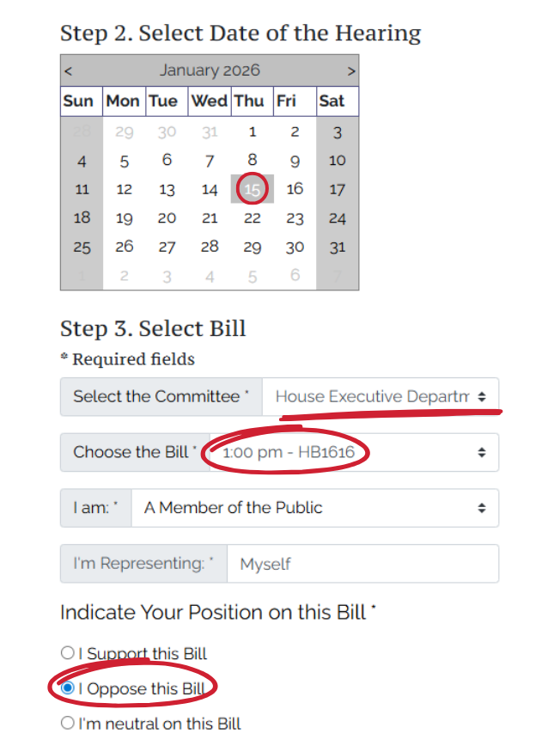
Task: Click the January 2026 month header
Action: 210,70
